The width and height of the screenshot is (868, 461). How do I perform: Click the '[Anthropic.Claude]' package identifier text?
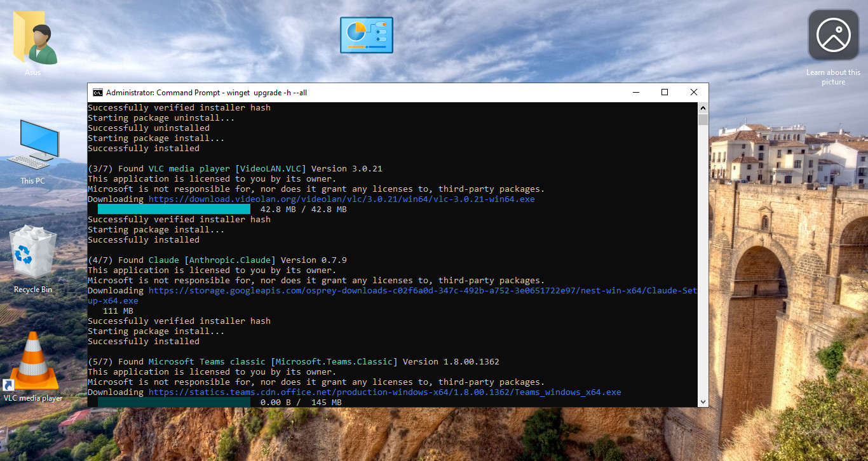(230, 260)
